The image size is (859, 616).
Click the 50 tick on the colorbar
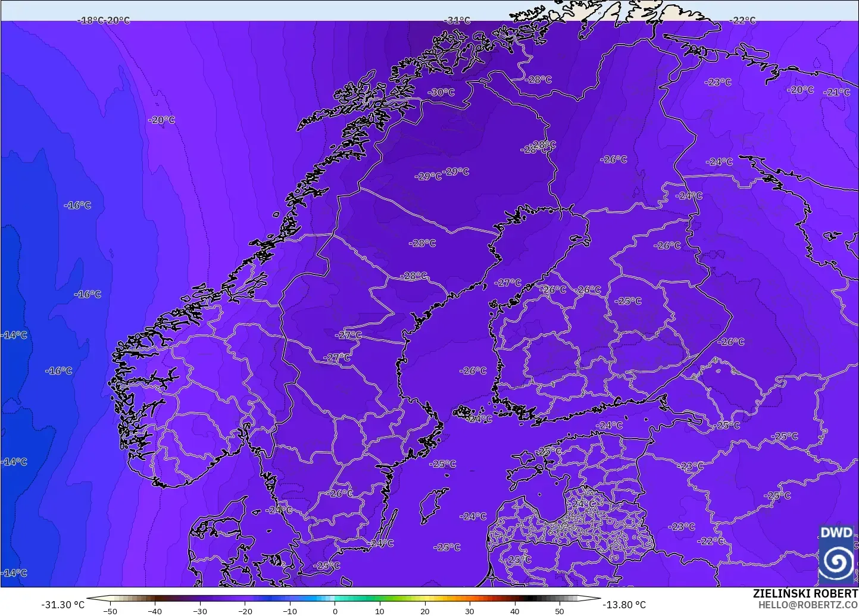(x=560, y=611)
